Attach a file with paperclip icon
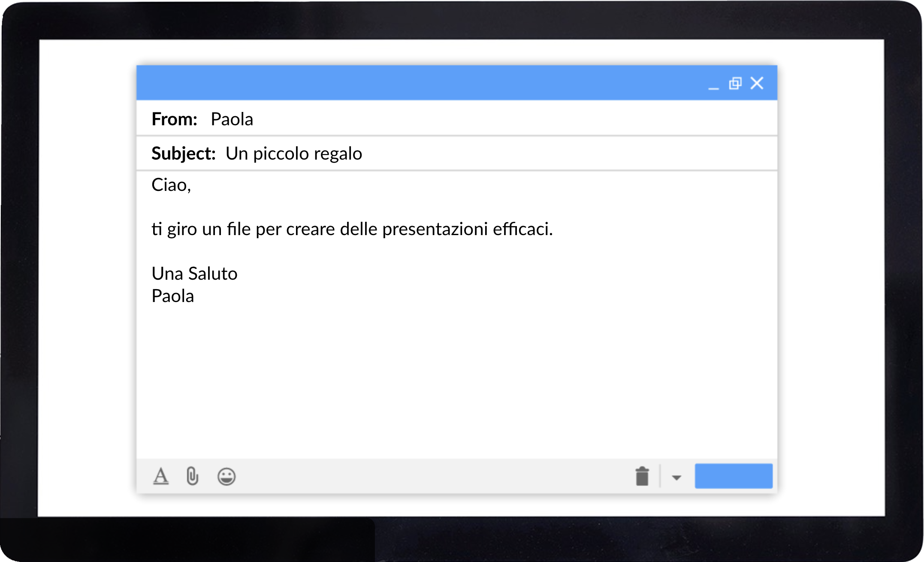The image size is (924, 562). click(x=193, y=476)
